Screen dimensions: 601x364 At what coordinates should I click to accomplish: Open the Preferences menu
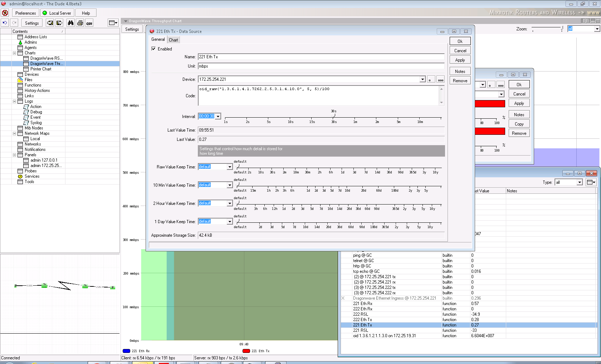25,13
